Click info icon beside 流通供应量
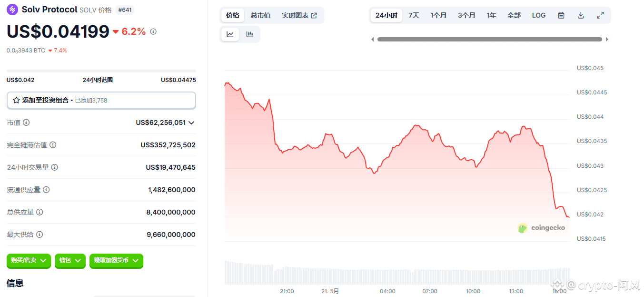 pos(46,190)
